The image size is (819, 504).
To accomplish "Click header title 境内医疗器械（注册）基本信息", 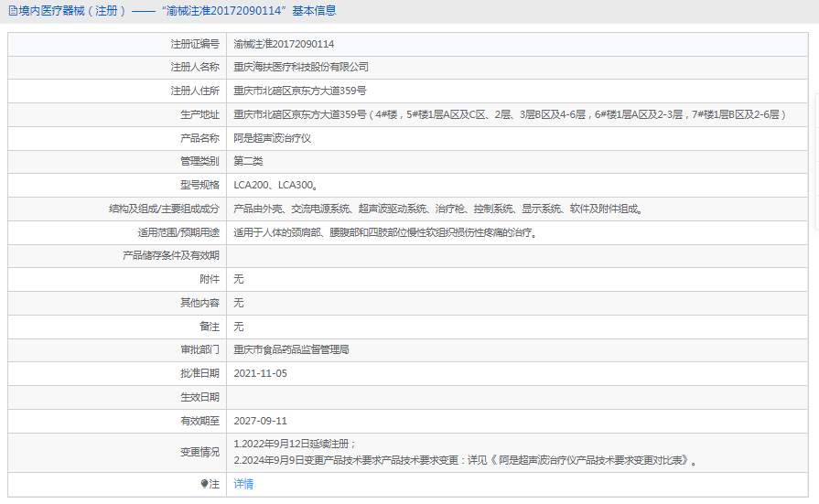I will (178, 11).
